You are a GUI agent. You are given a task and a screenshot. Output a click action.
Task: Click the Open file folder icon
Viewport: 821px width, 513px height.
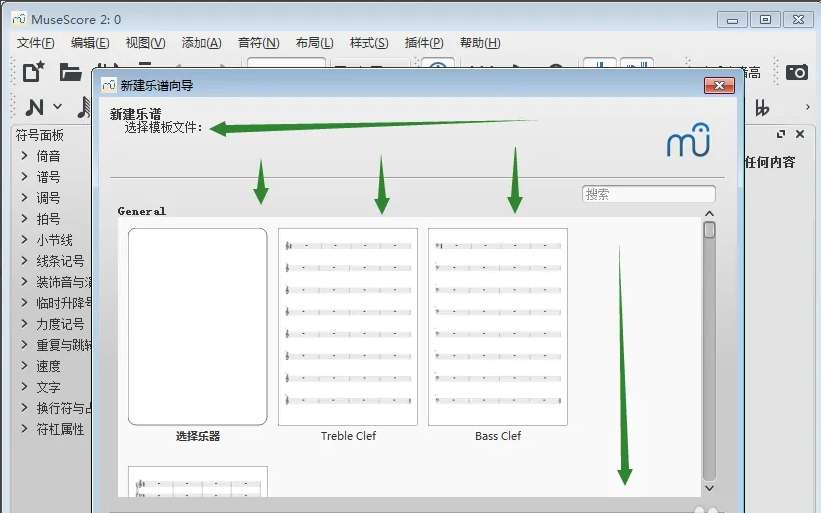70,72
